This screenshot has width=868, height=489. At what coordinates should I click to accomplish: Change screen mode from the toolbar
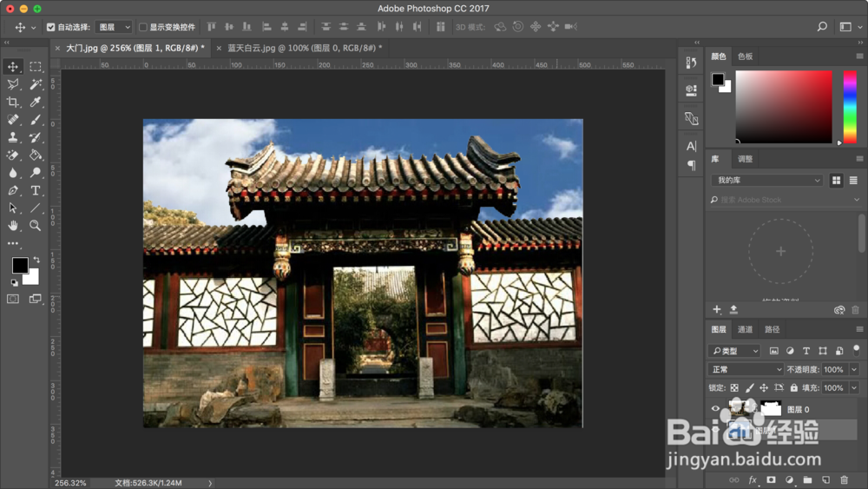(36, 299)
